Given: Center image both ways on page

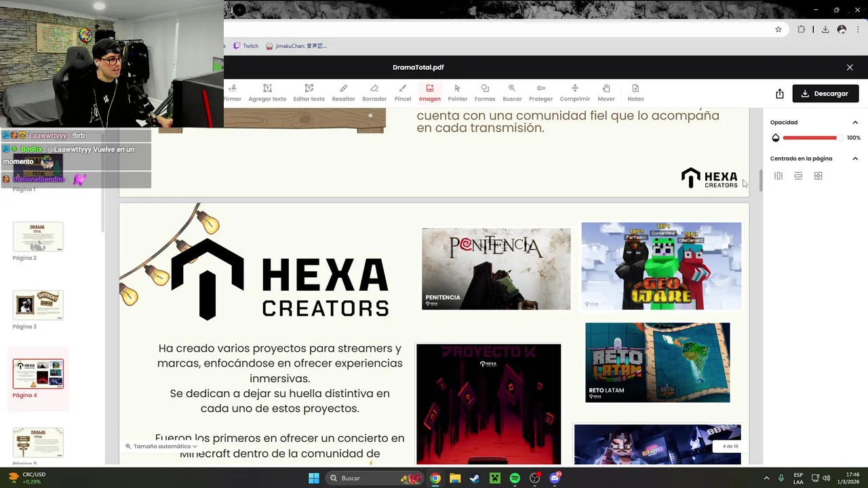Looking at the screenshot, I should 818,176.
